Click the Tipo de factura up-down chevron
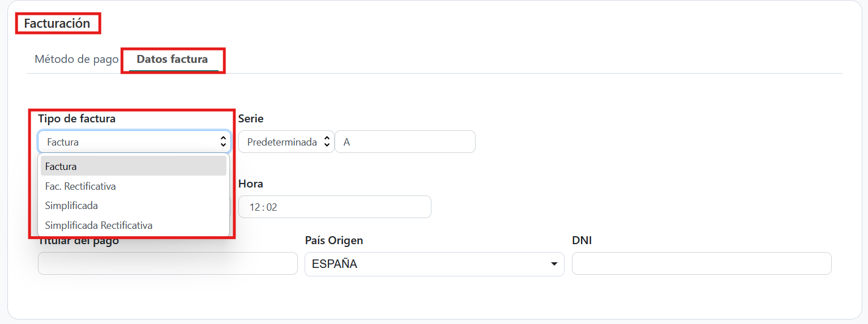The width and height of the screenshot is (868, 324). coord(223,142)
